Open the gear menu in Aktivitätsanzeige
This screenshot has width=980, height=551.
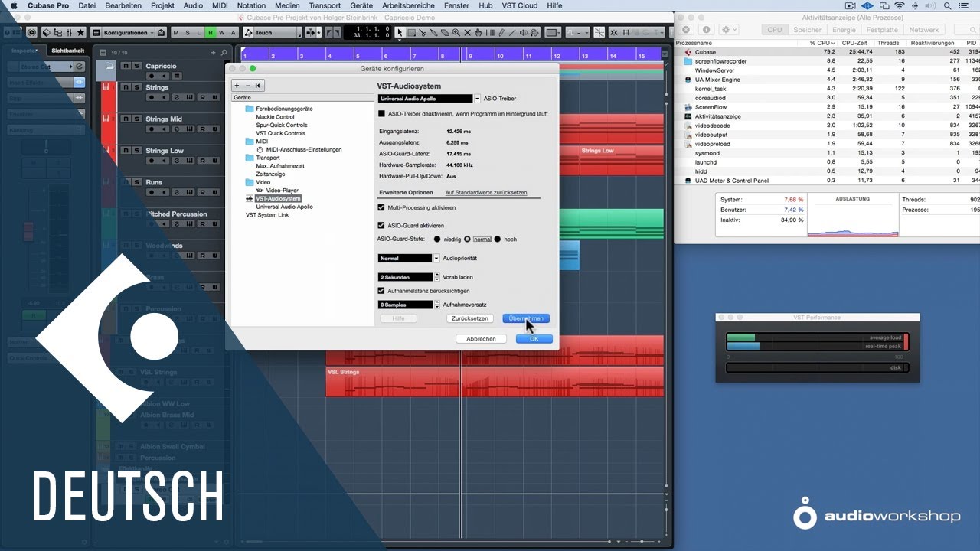pos(728,29)
